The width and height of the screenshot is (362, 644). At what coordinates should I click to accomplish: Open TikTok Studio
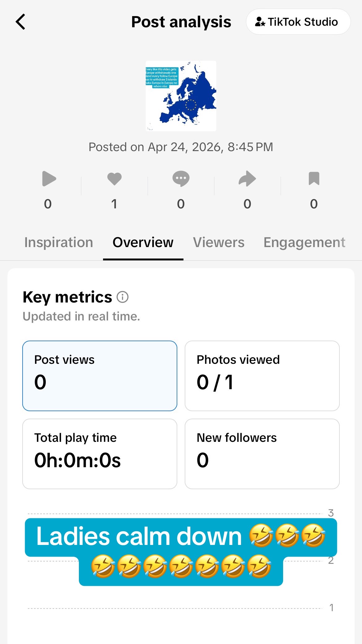pyautogui.click(x=298, y=22)
